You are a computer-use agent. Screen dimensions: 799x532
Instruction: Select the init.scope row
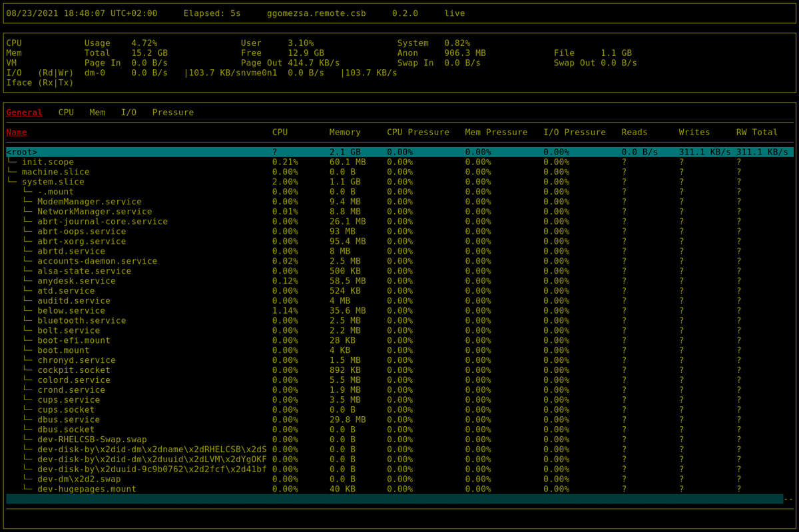(x=400, y=162)
